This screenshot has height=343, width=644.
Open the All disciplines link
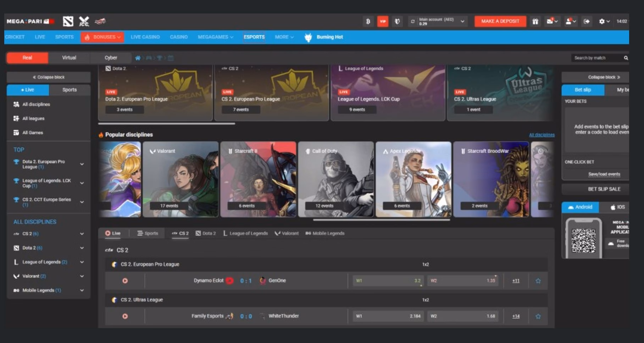coord(542,135)
